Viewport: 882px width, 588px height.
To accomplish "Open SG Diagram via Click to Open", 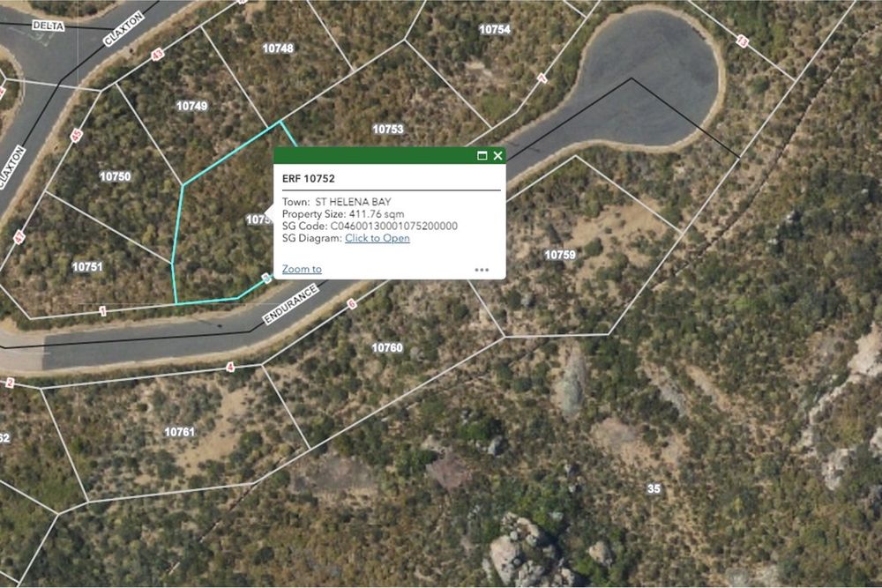I will [x=377, y=238].
